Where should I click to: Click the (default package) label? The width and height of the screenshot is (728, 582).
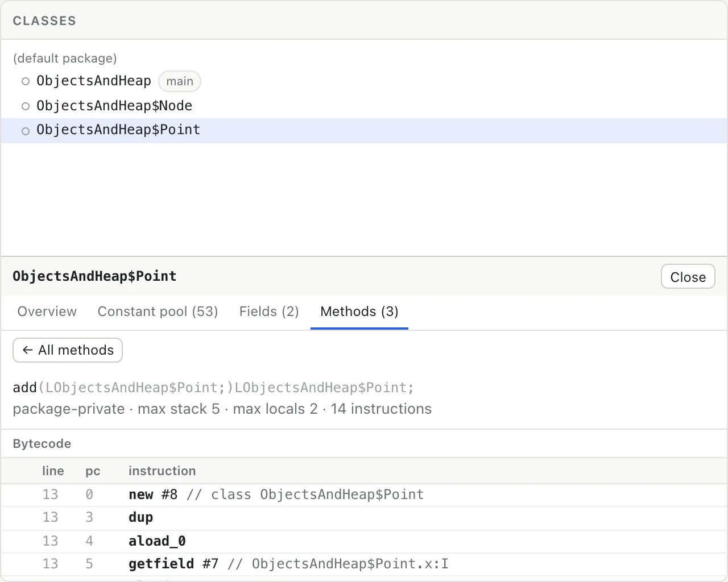(x=65, y=59)
